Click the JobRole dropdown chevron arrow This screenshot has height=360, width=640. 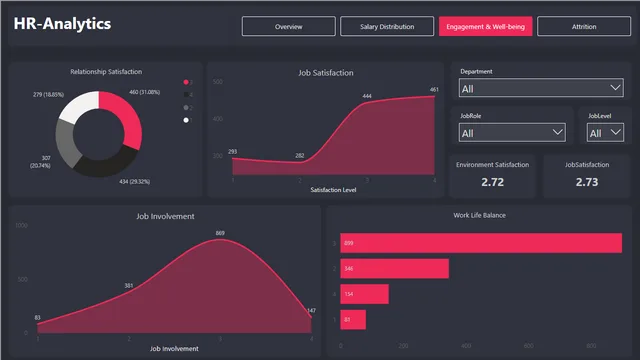pyautogui.click(x=558, y=132)
